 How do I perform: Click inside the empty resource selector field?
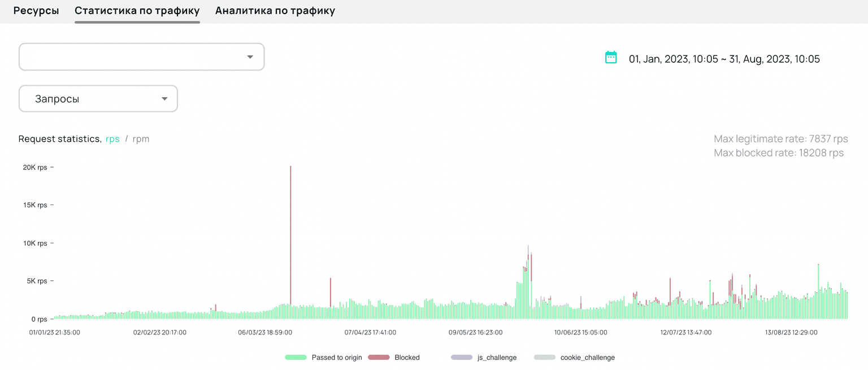click(130, 57)
